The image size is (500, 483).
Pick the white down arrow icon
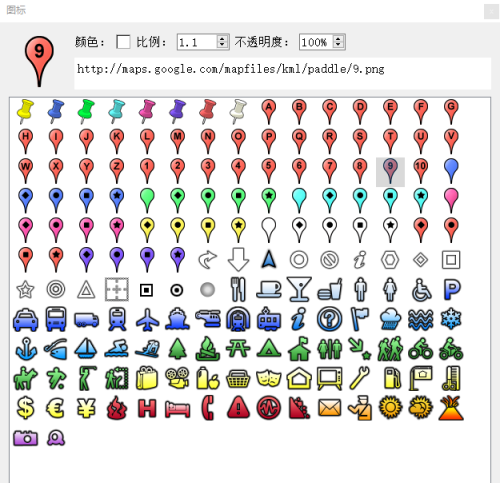tap(238, 259)
